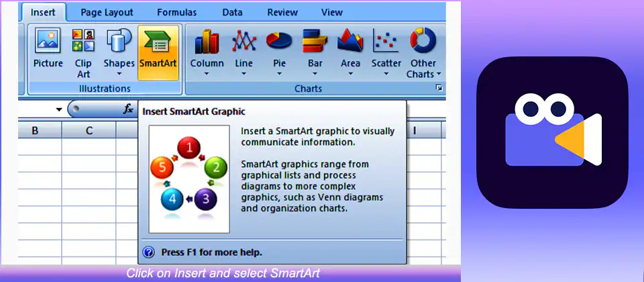644x282 pixels.
Task: Open the Other Charts gallery
Action: (x=423, y=52)
